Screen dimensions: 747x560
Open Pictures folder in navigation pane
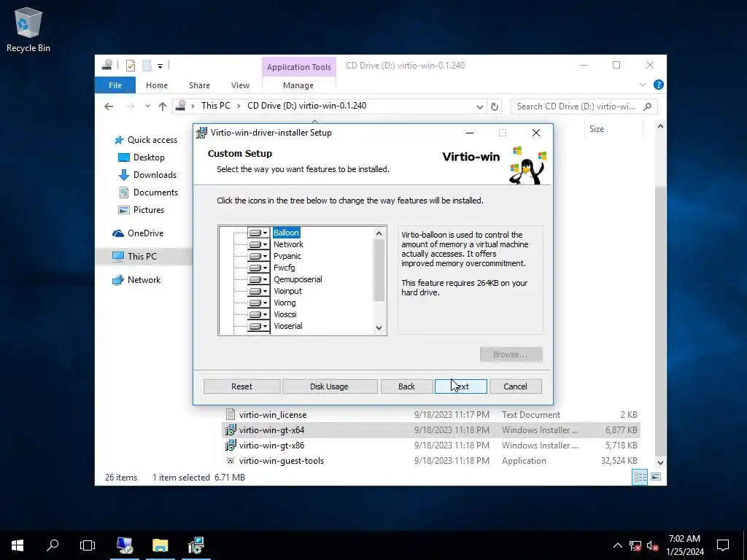click(x=141, y=210)
